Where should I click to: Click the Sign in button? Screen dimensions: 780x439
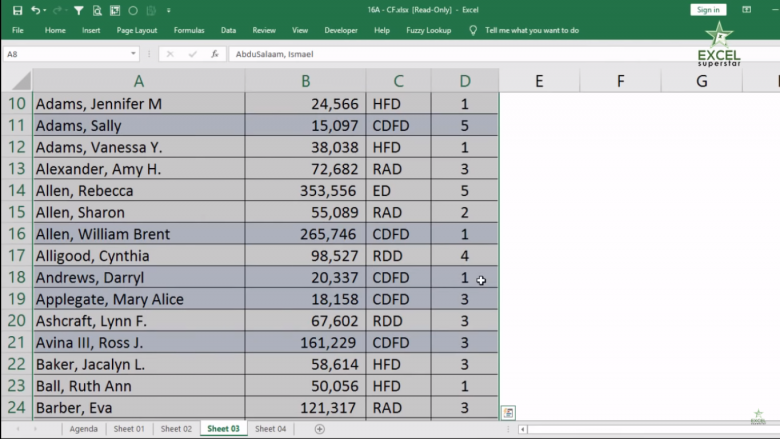click(708, 10)
